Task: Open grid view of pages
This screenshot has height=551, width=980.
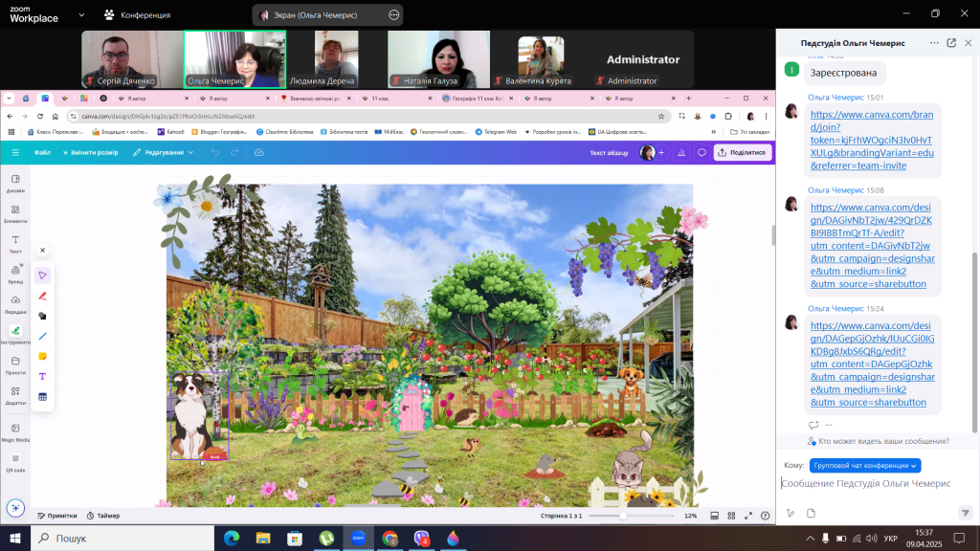Action: click(x=731, y=516)
